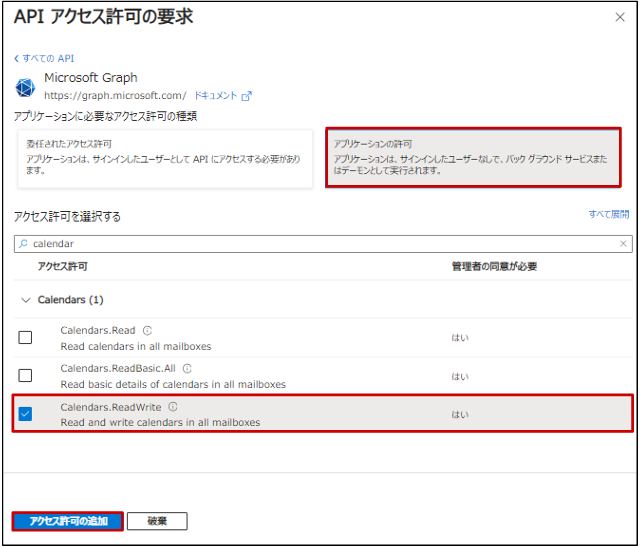Focus the calendar search field

323,244
